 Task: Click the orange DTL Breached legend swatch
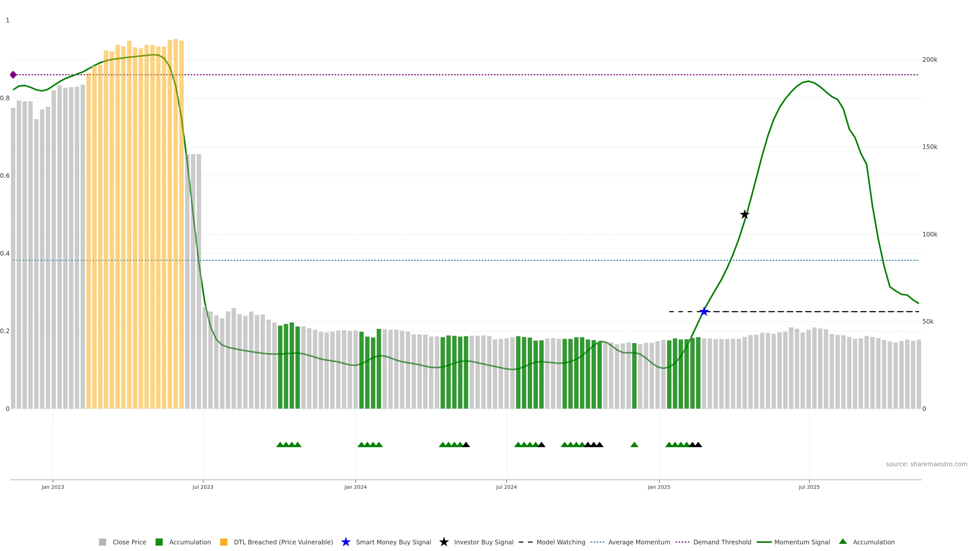coord(224,542)
